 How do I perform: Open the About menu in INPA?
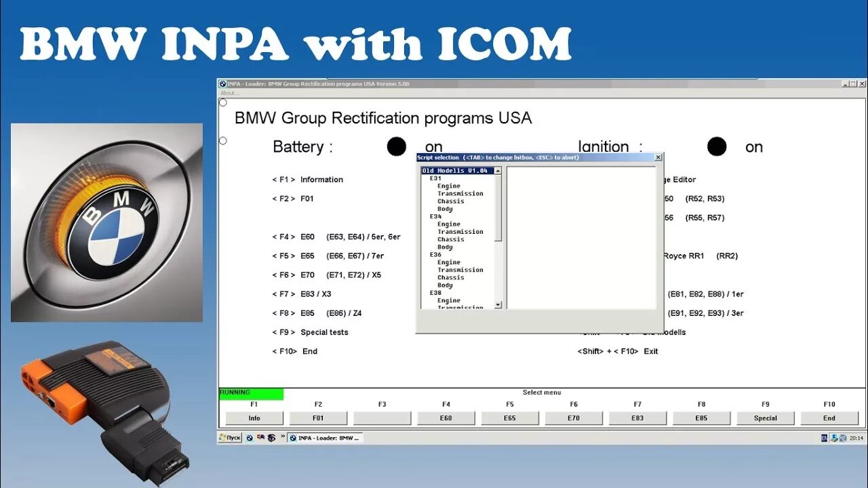pyautogui.click(x=229, y=93)
